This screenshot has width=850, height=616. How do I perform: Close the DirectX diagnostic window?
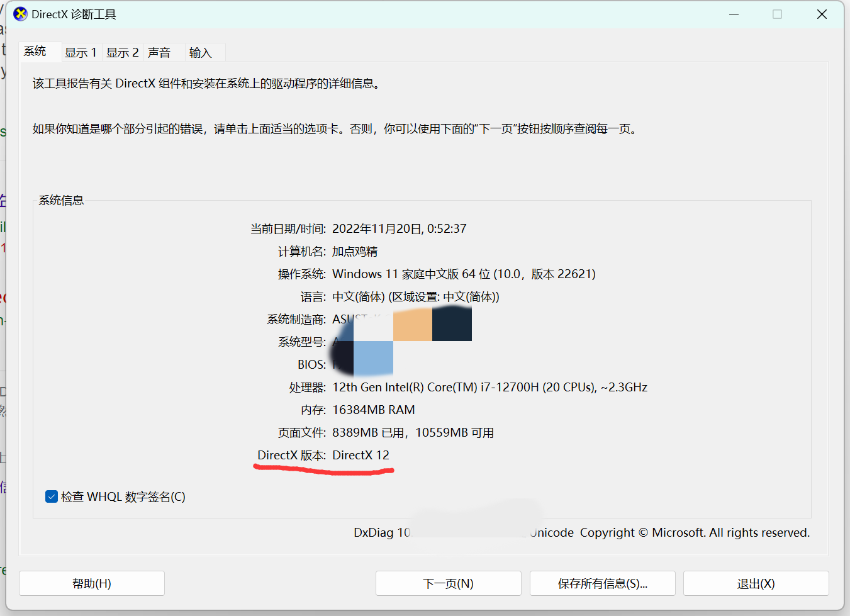coord(822,14)
